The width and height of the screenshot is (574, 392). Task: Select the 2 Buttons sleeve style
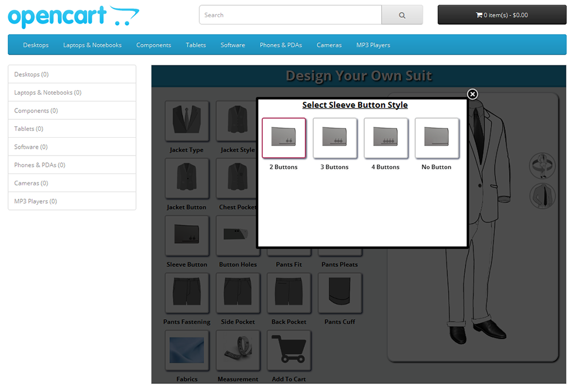tap(284, 138)
